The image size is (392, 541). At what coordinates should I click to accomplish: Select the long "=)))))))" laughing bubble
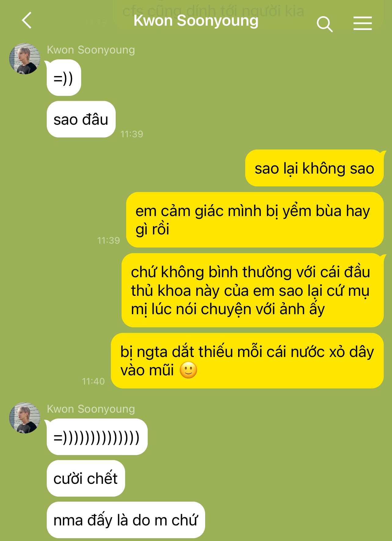coord(97,437)
